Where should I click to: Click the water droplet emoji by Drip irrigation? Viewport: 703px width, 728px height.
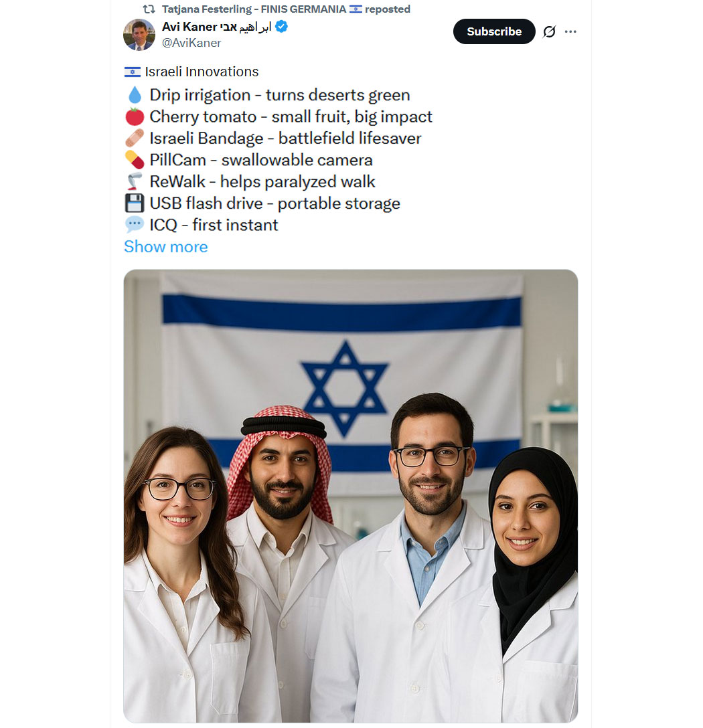(135, 95)
